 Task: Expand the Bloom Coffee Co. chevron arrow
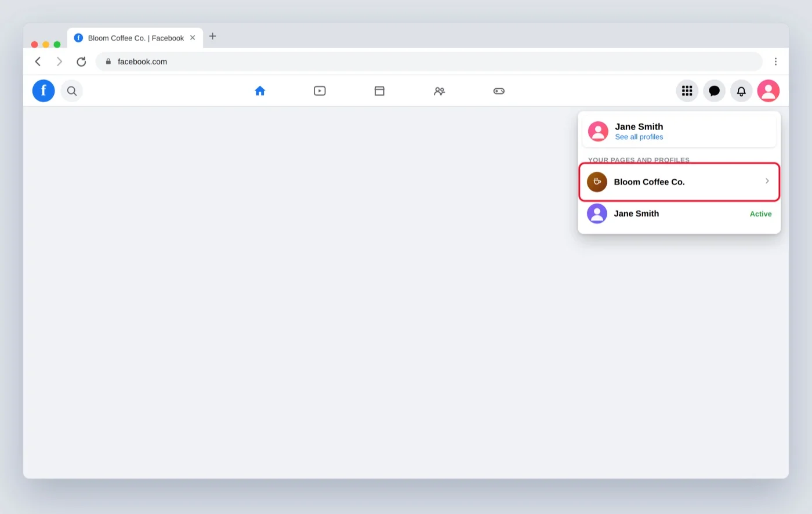(x=767, y=181)
